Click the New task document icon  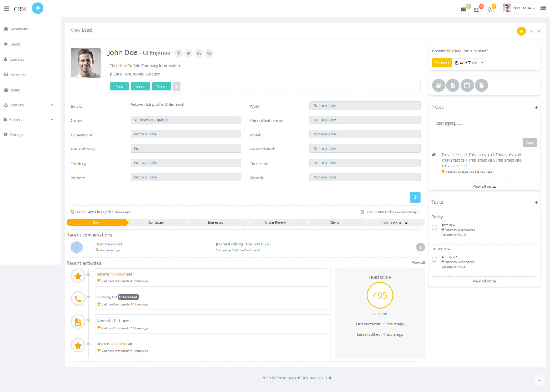[78, 322]
